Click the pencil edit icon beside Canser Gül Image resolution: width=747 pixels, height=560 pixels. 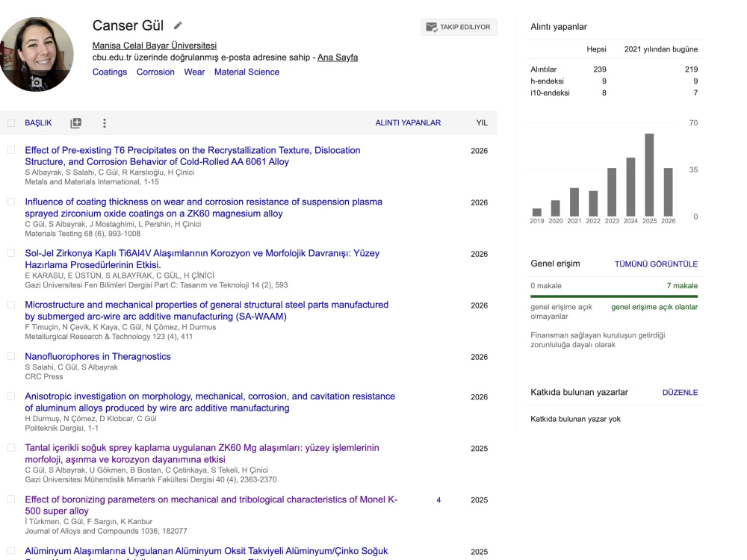178,25
